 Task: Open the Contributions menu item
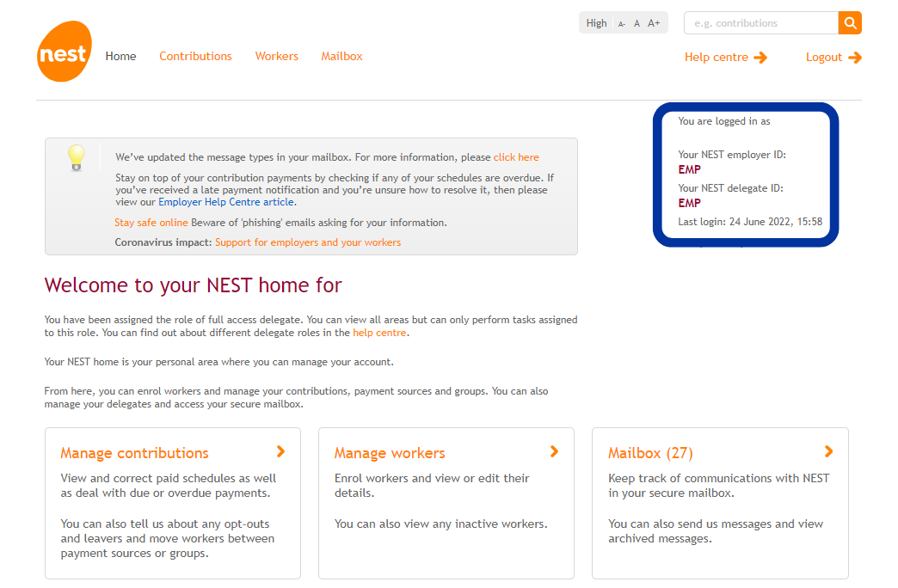[x=195, y=56]
